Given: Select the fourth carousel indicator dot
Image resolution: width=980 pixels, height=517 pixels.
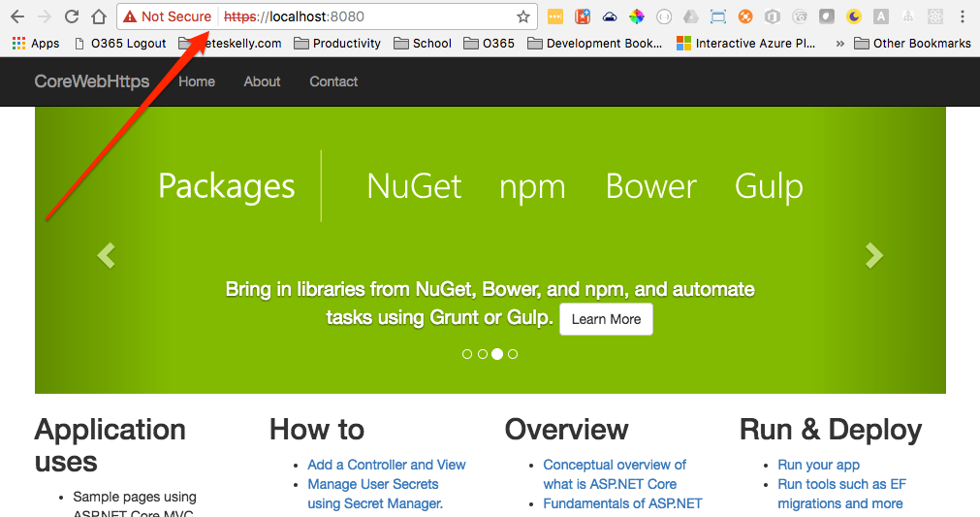Looking at the screenshot, I should [x=513, y=354].
